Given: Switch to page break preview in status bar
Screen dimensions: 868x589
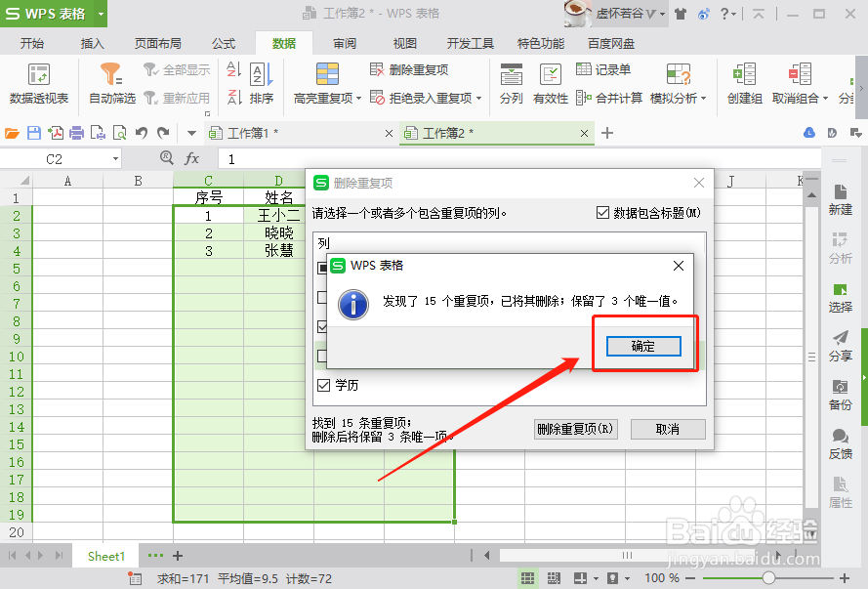Looking at the screenshot, I should [554, 578].
